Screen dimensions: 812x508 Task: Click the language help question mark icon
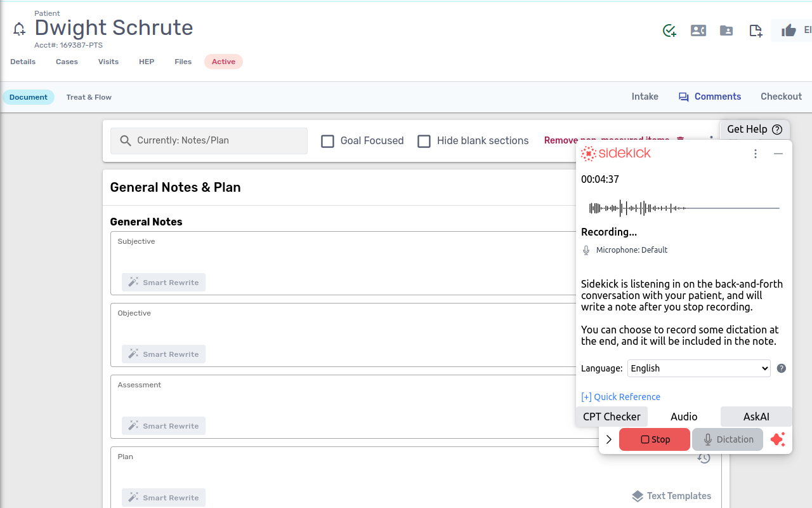pyautogui.click(x=782, y=368)
